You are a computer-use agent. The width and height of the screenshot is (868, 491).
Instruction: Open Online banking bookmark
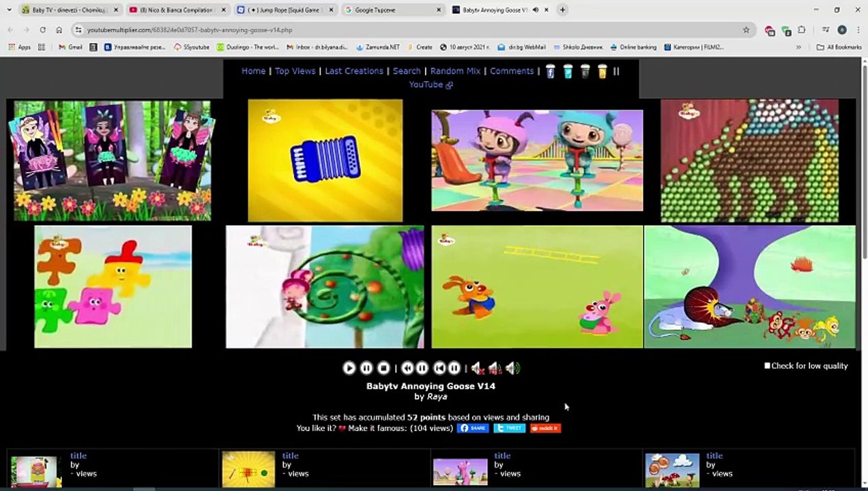(633, 47)
